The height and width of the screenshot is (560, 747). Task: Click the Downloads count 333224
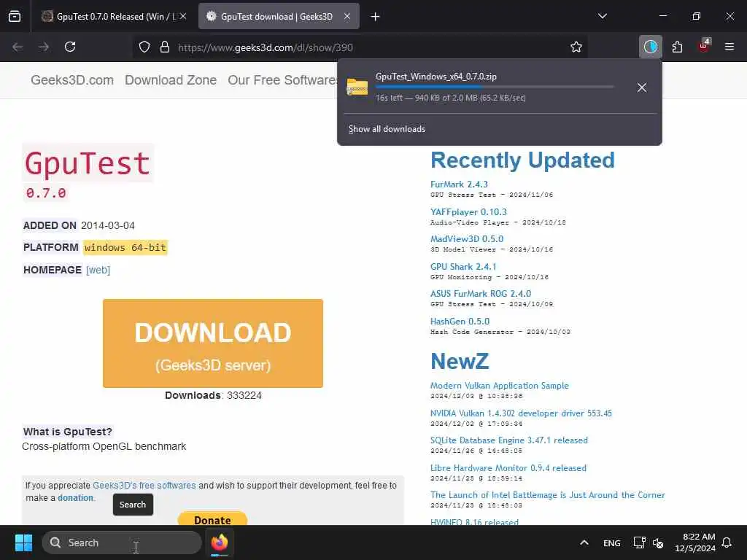click(x=244, y=396)
